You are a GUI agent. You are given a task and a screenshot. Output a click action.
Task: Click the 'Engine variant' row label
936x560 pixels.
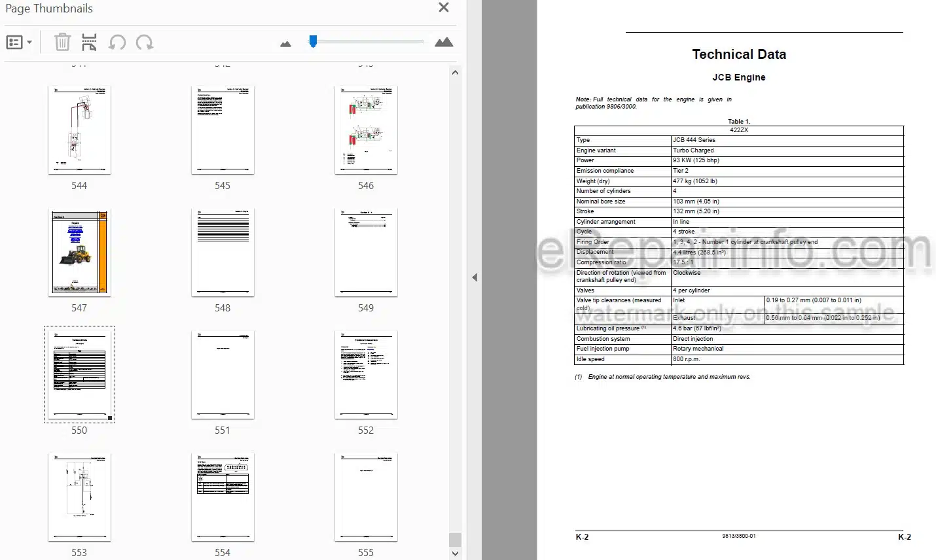[x=596, y=150]
